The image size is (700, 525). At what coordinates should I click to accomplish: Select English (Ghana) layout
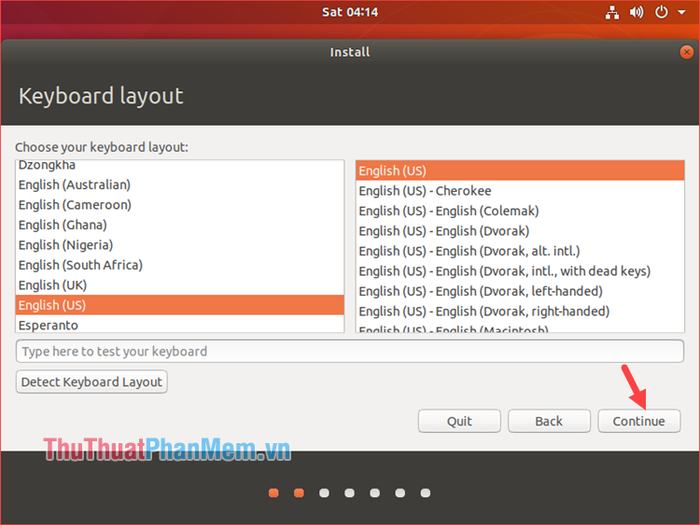tap(180, 225)
